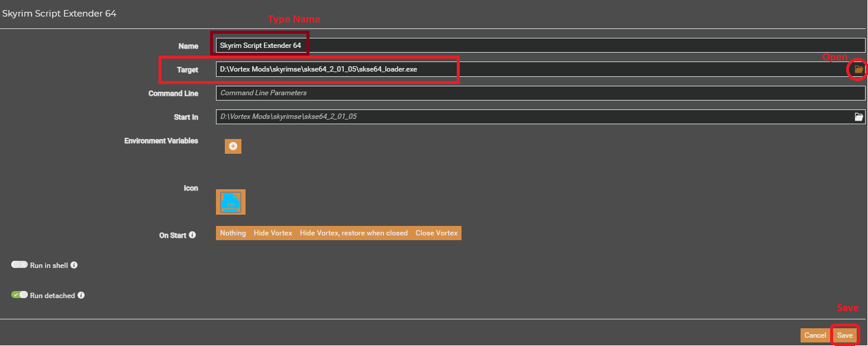Cancel the tool dialog
The image size is (868, 346).
815,335
